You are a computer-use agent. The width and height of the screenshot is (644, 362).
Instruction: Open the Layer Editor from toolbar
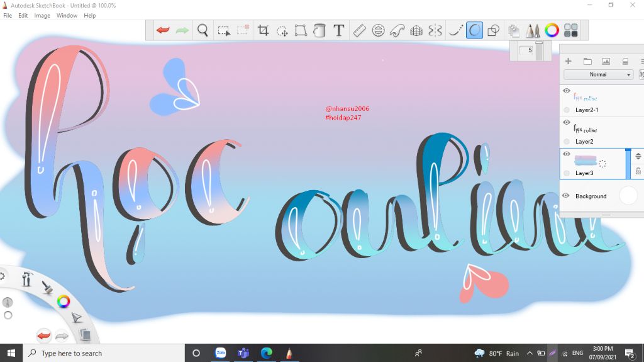tap(513, 31)
